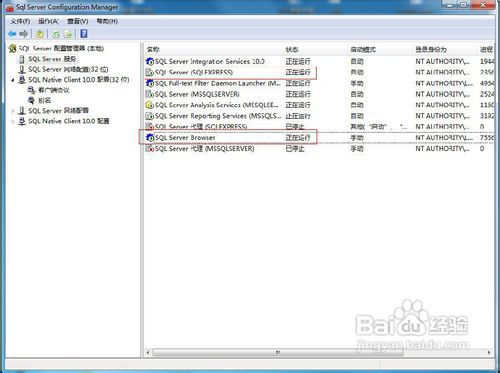Screen dimensions: 500x373
Task: Click icon of SQL Server 代理 (SQLEXPRESS)
Action: tap(150, 127)
